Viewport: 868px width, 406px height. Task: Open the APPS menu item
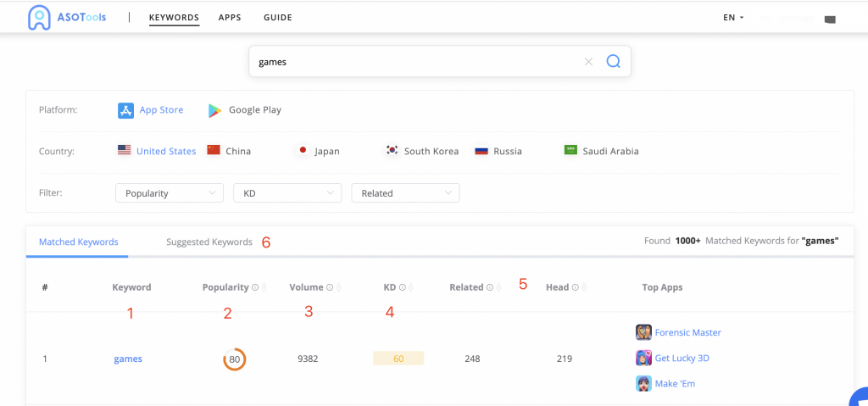(230, 17)
